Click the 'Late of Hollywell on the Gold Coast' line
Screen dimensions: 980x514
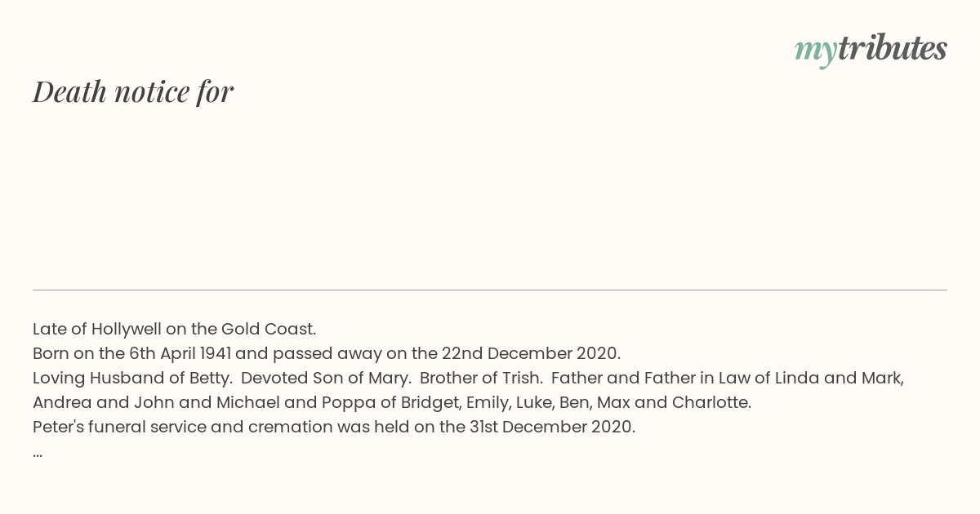click(174, 329)
